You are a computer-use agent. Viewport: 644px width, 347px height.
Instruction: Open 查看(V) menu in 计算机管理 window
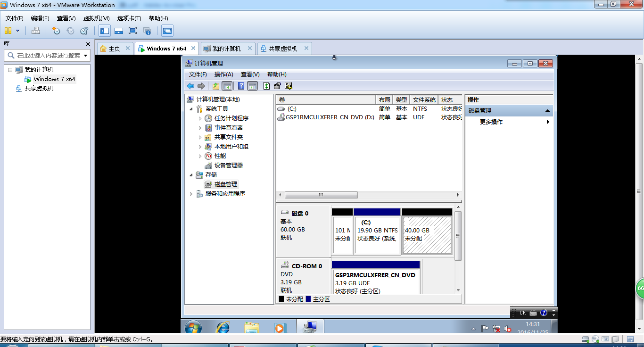tap(250, 74)
